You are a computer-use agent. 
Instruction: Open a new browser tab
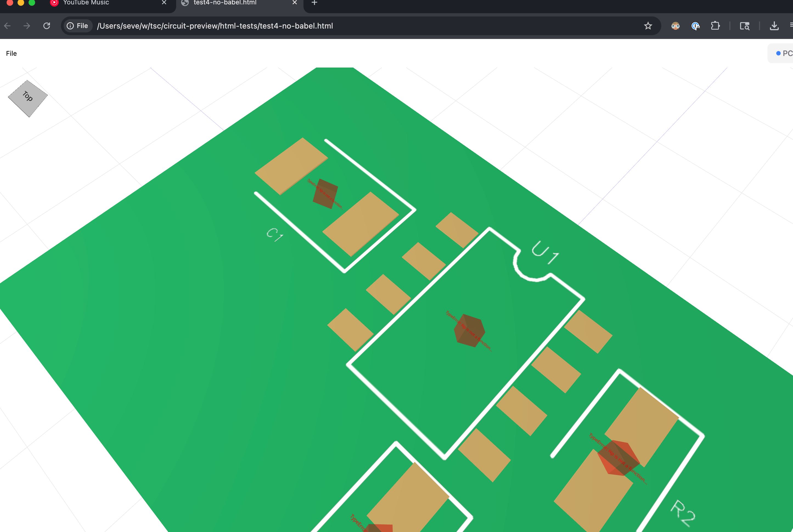(314, 3)
